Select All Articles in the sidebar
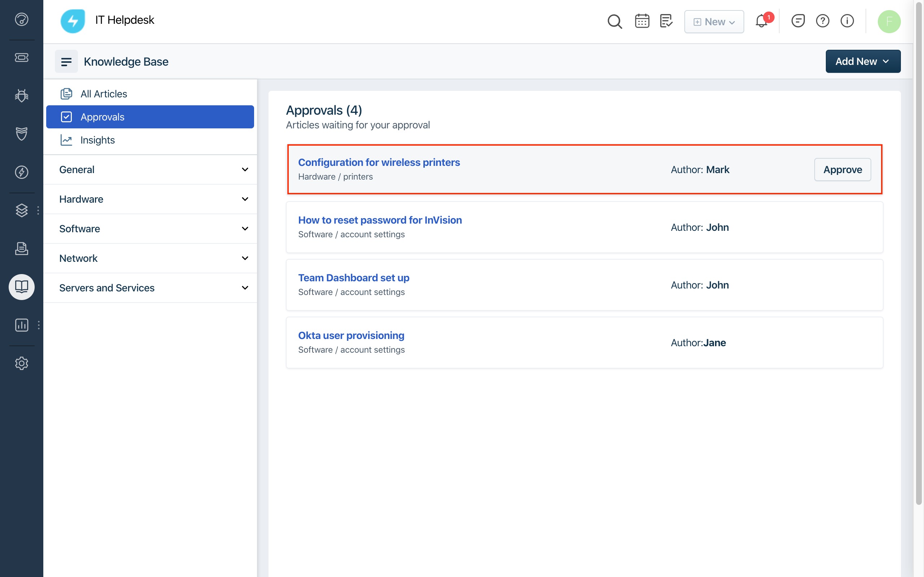 tap(104, 94)
